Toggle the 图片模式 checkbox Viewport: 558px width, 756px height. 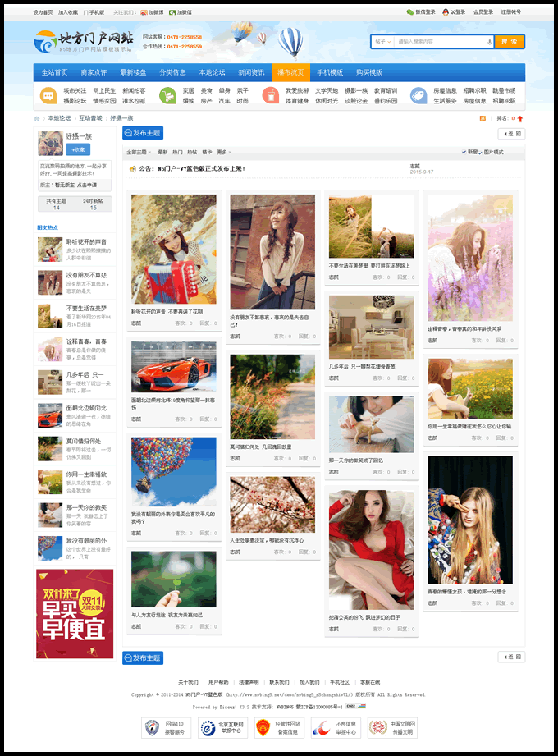coord(480,153)
